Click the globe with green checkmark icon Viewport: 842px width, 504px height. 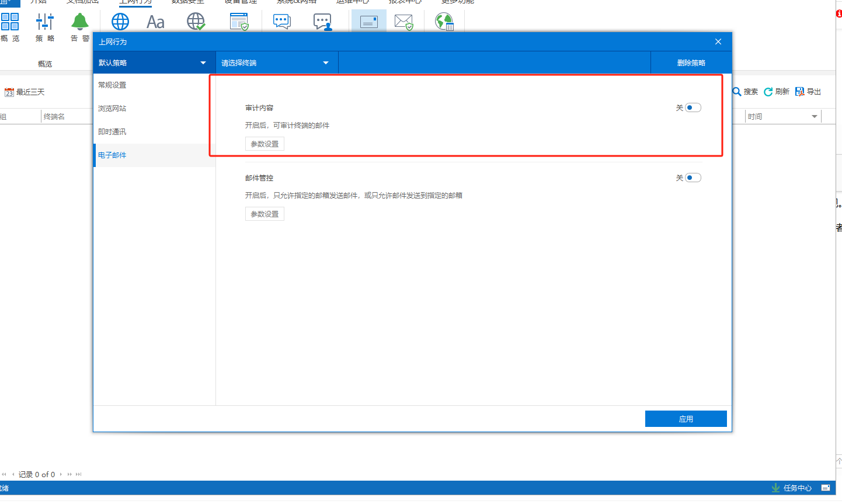[196, 22]
